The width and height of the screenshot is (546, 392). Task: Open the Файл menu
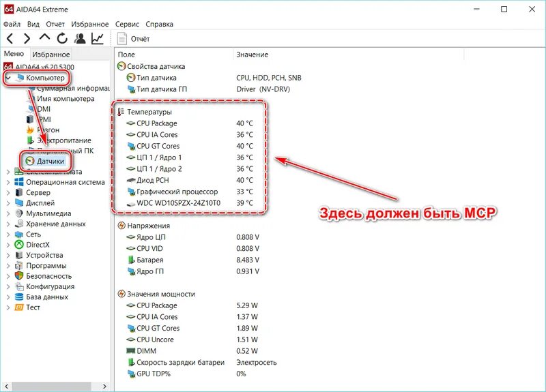click(x=12, y=24)
